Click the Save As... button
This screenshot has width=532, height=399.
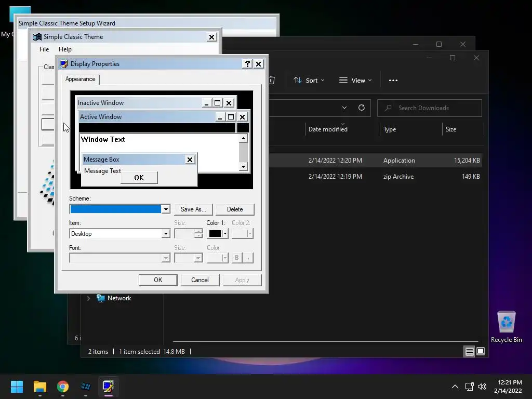point(193,209)
